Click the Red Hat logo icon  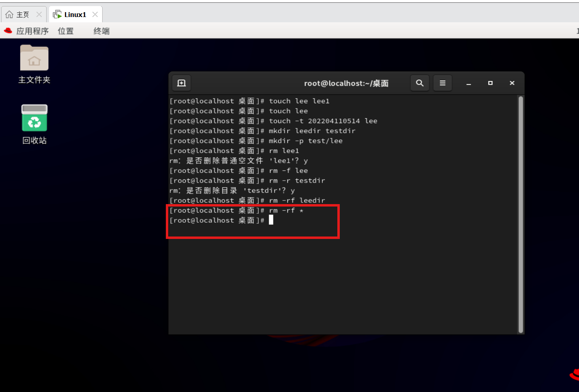[x=8, y=31]
